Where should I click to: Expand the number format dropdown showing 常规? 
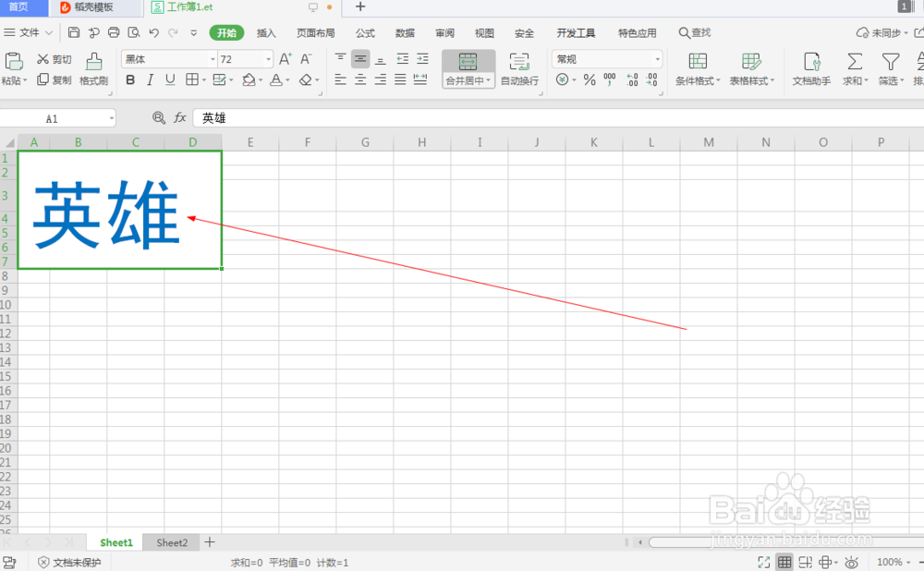point(659,58)
